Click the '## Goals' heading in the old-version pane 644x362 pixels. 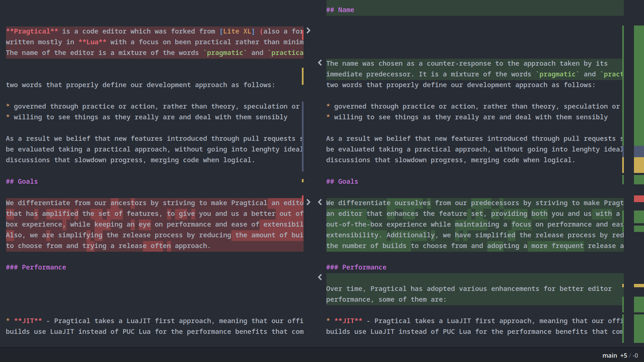[x=22, y=181]
